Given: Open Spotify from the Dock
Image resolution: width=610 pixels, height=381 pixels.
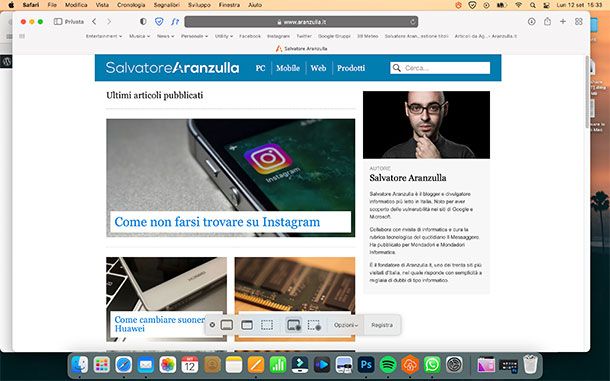Looking at the screenshot, I should 388,365.
